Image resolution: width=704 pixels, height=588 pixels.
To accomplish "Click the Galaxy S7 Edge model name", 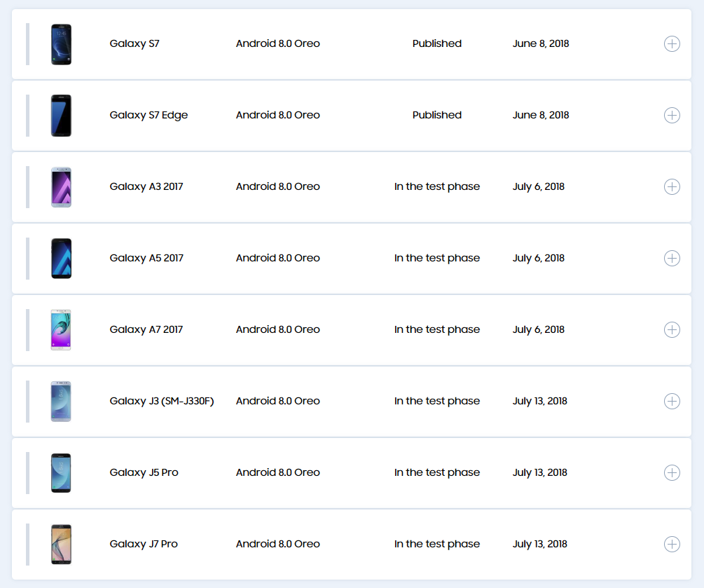I will [x=149, y=115].
